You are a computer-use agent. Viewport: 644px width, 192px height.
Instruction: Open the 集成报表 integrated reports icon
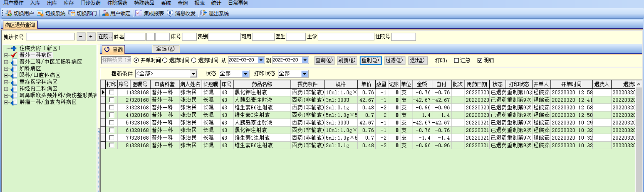(x=139, y=13)
